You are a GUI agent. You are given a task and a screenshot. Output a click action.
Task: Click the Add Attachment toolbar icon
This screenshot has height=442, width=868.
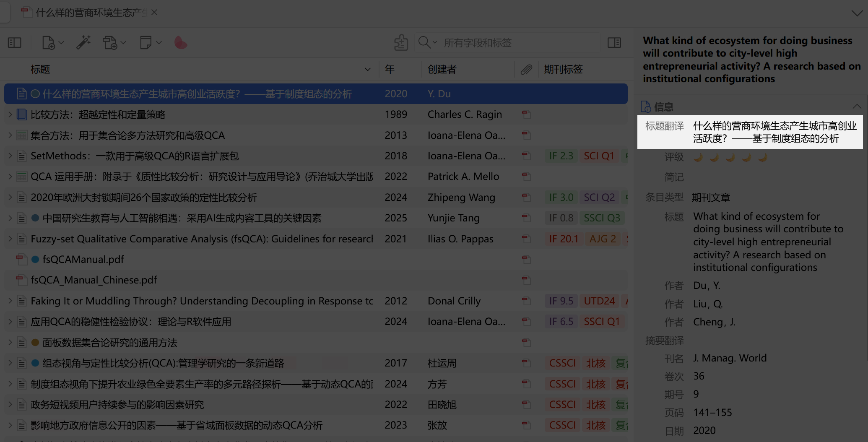coord(110,43)
